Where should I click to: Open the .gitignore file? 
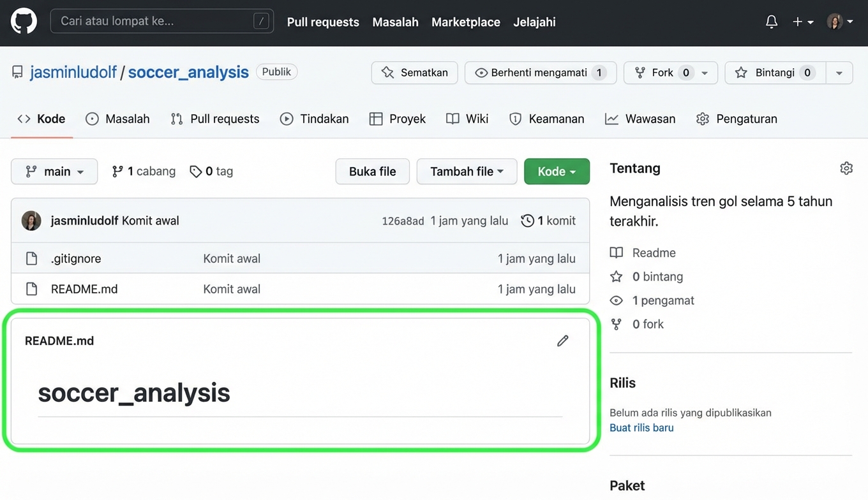coord(76,258)
